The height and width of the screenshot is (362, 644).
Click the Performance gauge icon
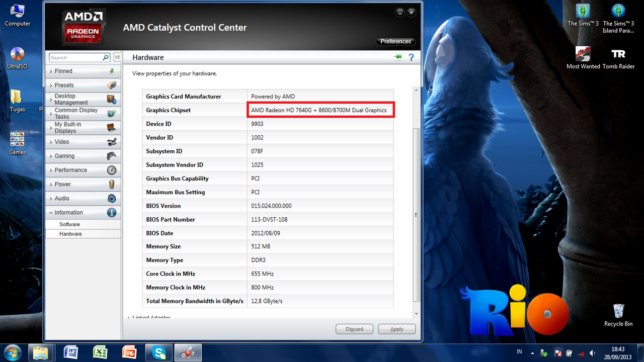click(112, 170)
